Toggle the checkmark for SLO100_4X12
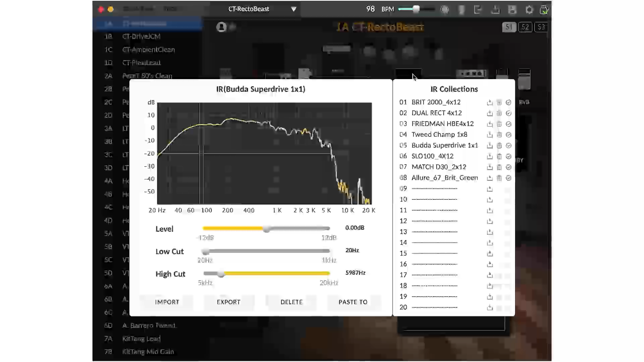Image resolution: width=644 pixels, height=362 pixels. coord(508,157)
